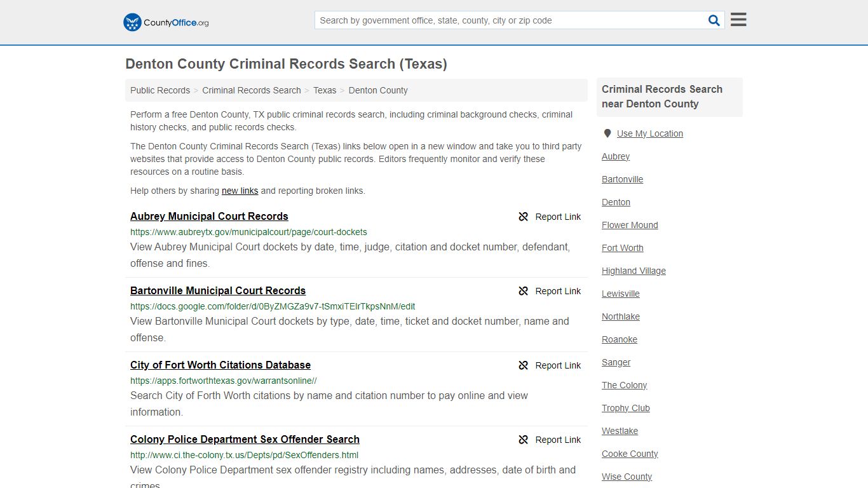Select Denton County breadcrumb

(x=378, y=90)
